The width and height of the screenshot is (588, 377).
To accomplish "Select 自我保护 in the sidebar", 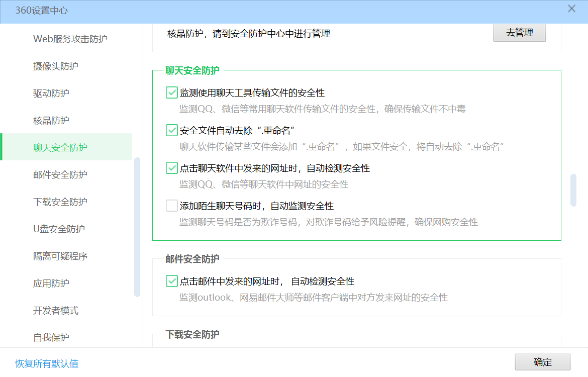I will pyautogui.click(x=51, y=338).
